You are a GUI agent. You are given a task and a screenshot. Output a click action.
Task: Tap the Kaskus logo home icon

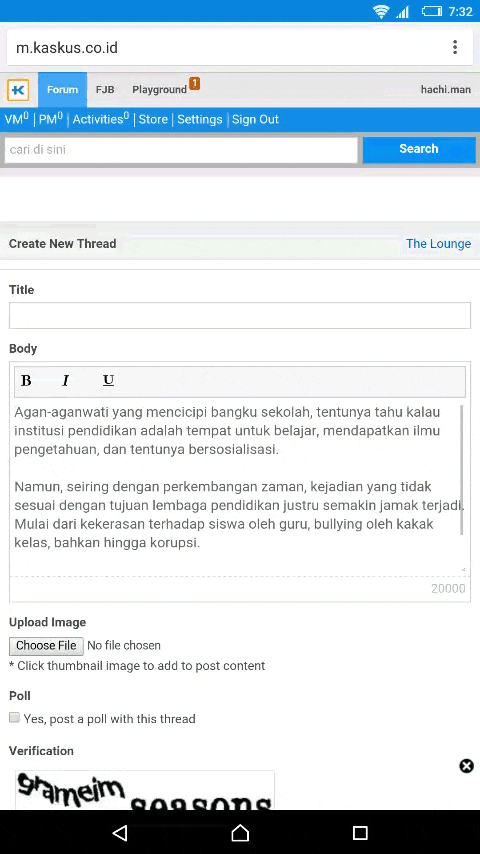[18, 90]
